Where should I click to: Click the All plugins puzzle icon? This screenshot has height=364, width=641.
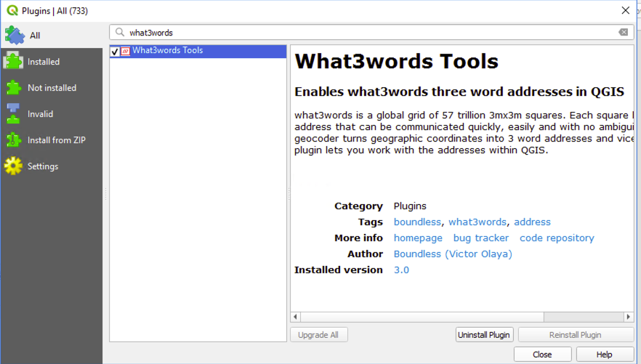coord(15,36)
